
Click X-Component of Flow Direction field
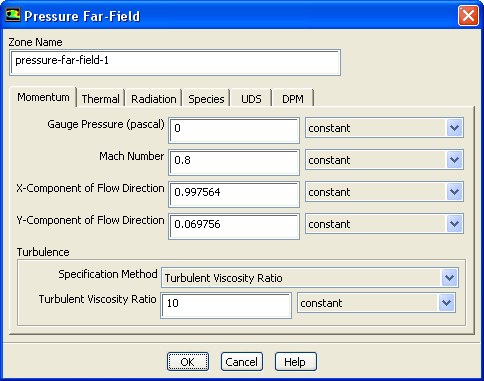tap(234, 194)
